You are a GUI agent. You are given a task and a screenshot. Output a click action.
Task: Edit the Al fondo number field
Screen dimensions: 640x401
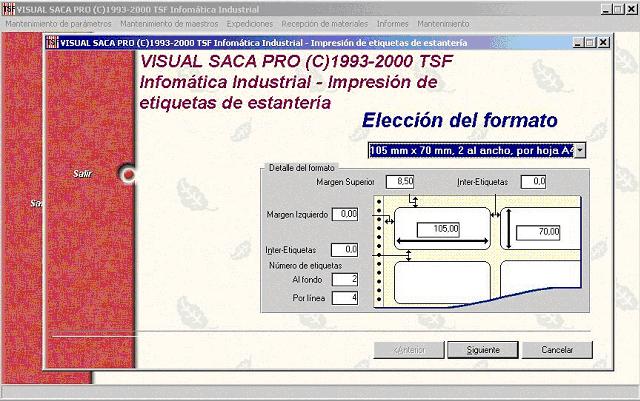pos(345,279)
